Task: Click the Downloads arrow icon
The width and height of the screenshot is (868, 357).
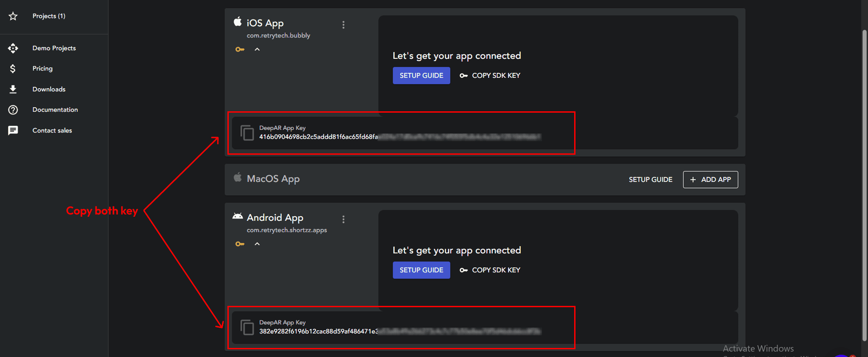Action: coord(13,89)
